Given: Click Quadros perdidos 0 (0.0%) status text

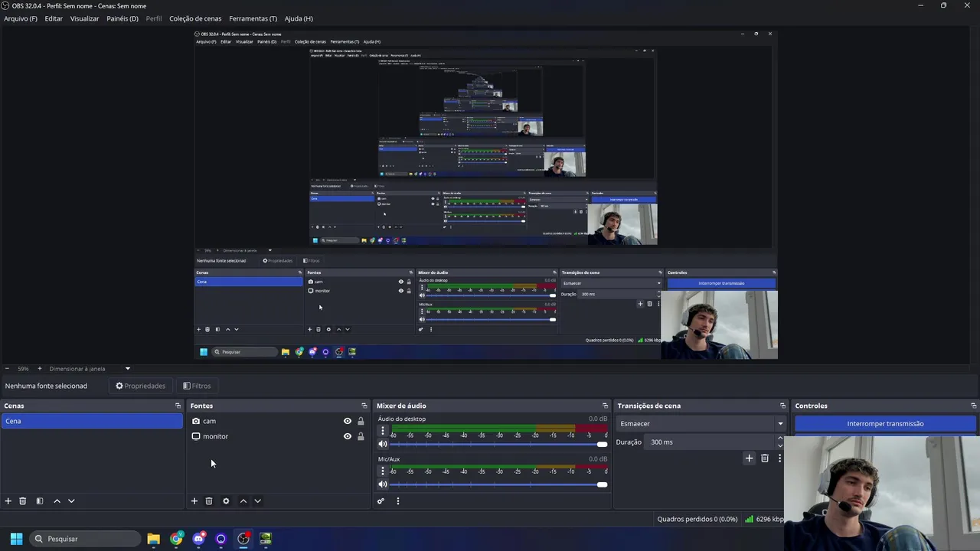Looking at the screenshot, I should (697, 519).
